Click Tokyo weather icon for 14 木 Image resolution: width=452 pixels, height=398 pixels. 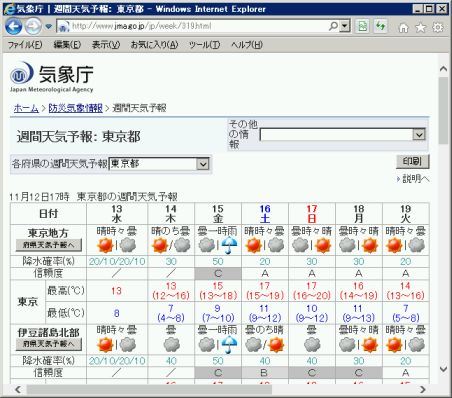point(171,246)
